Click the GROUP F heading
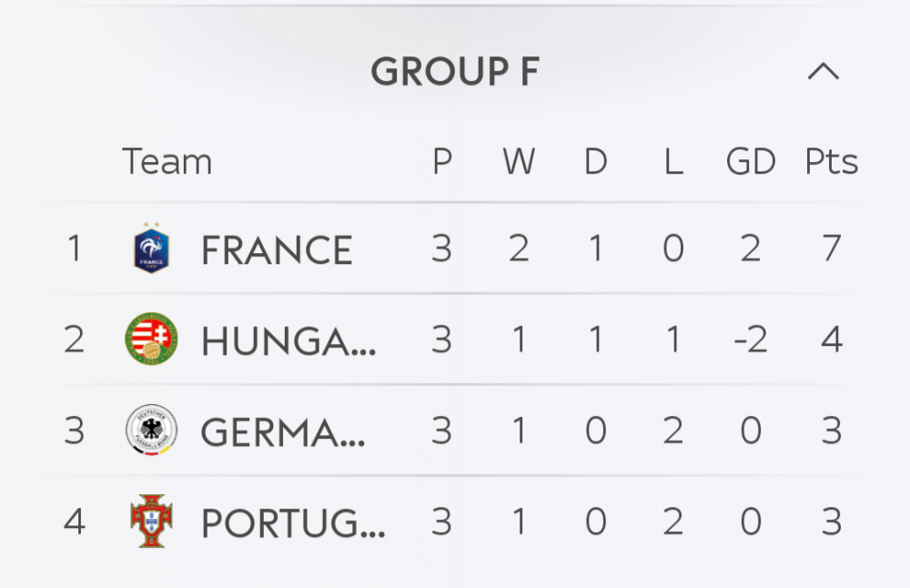910x588 pixels. pyautogui.click(x=454, y=72)
